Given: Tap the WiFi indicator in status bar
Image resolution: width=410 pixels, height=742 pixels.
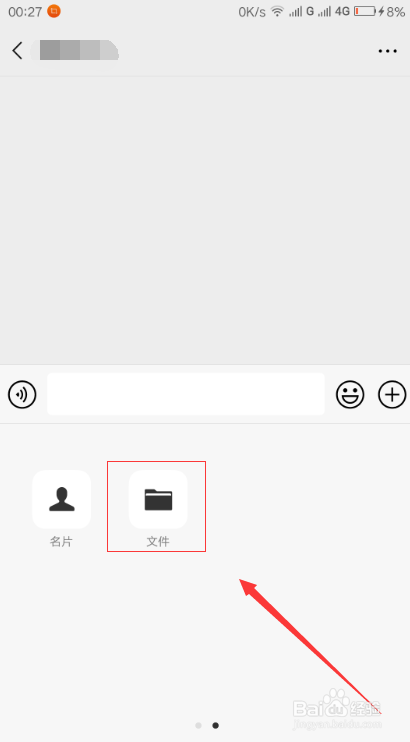Looking at the screenshot, I should (277, 11).
